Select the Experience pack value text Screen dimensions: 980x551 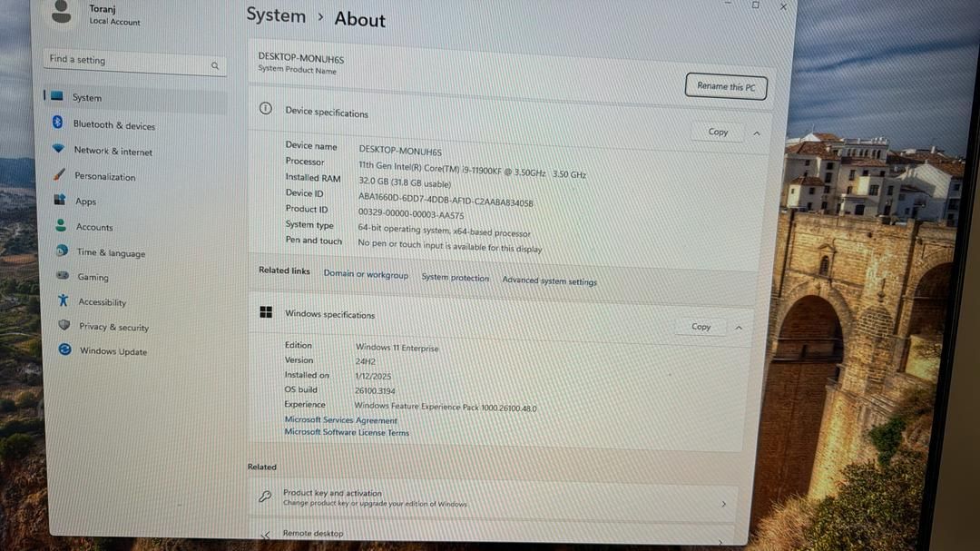[x=446, y=407]
